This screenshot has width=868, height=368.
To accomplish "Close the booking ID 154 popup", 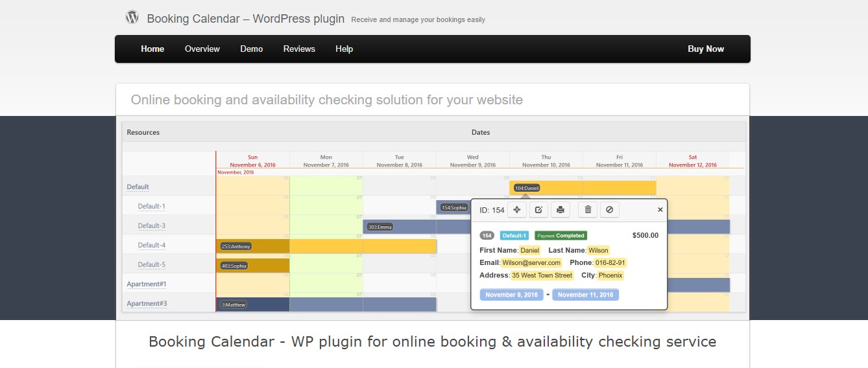I will pos(660,210).
